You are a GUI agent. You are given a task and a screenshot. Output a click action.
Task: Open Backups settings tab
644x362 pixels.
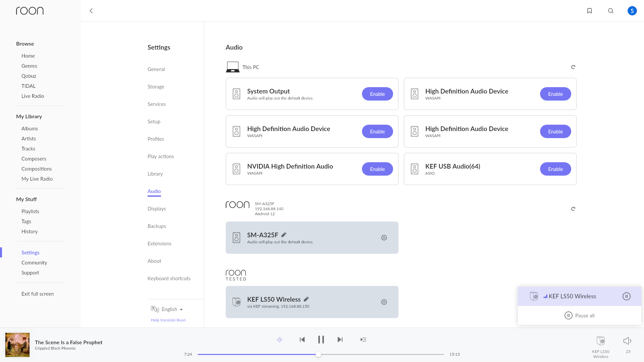coord(157,226)
